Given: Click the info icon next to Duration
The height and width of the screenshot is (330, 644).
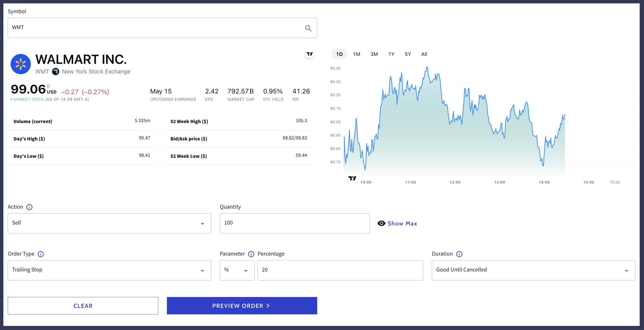Looking at the screenshot, I should 459,254.
